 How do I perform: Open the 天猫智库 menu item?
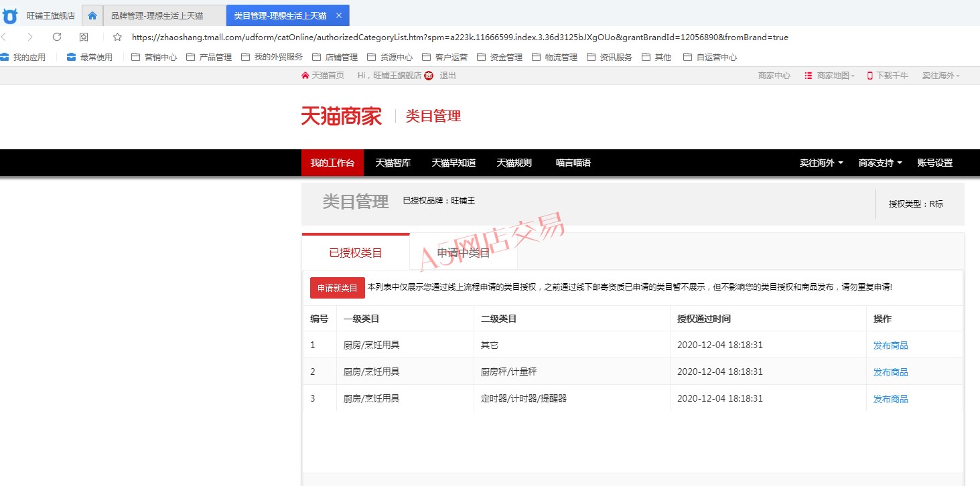(393, 163)
